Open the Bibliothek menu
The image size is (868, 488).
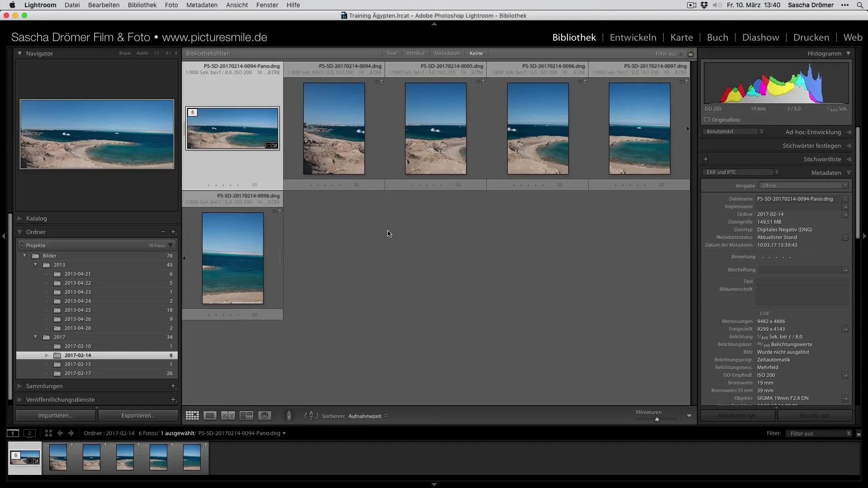[142, 5]
